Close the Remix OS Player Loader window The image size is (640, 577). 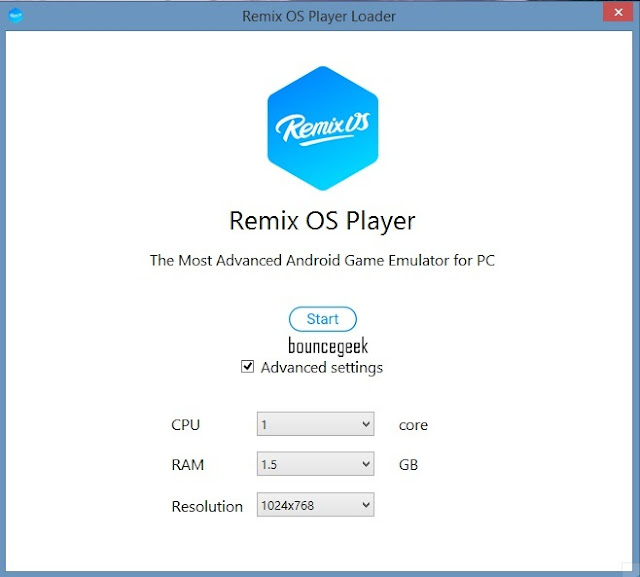pos(618,12)
